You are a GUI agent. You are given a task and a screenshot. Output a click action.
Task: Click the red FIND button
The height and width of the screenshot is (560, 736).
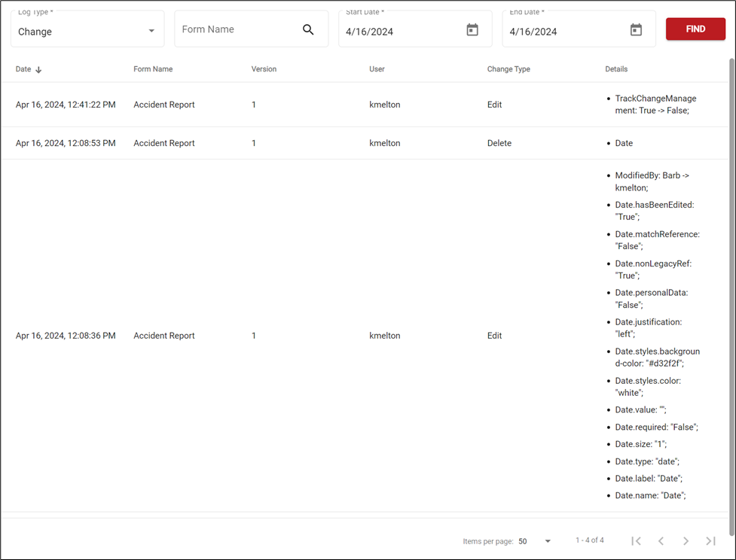coord(695,29)
